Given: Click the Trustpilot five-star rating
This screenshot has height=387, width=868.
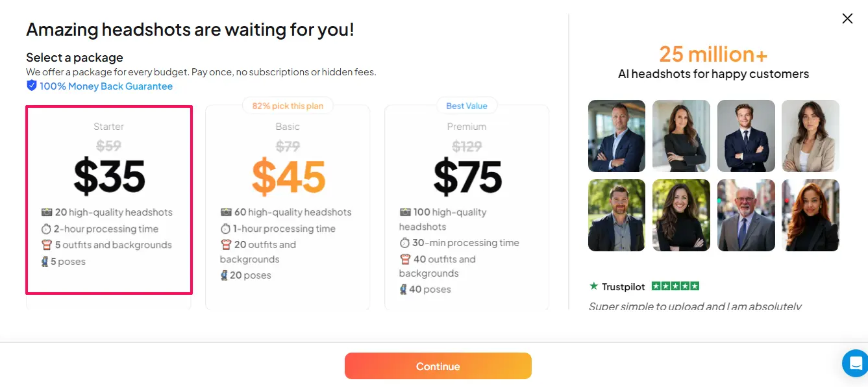Looking at the screenshot, I should pyautogui.click(x=675, y=286).
